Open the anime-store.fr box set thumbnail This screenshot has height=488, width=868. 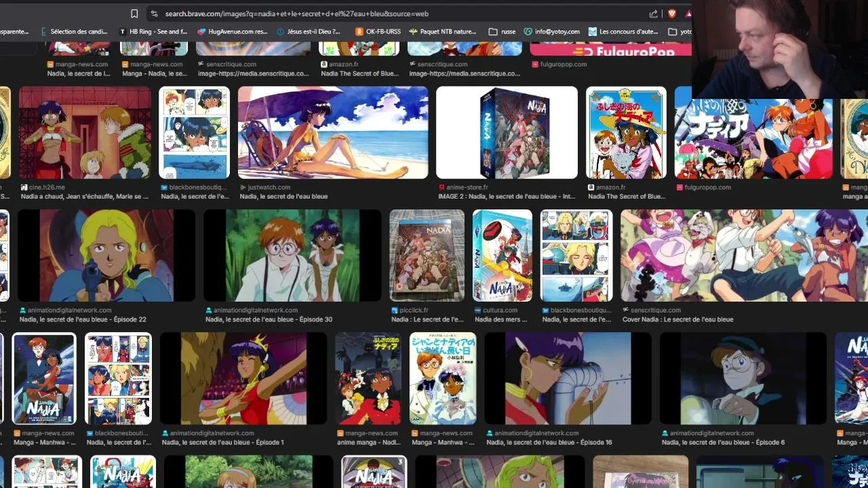tap(507, 132)
